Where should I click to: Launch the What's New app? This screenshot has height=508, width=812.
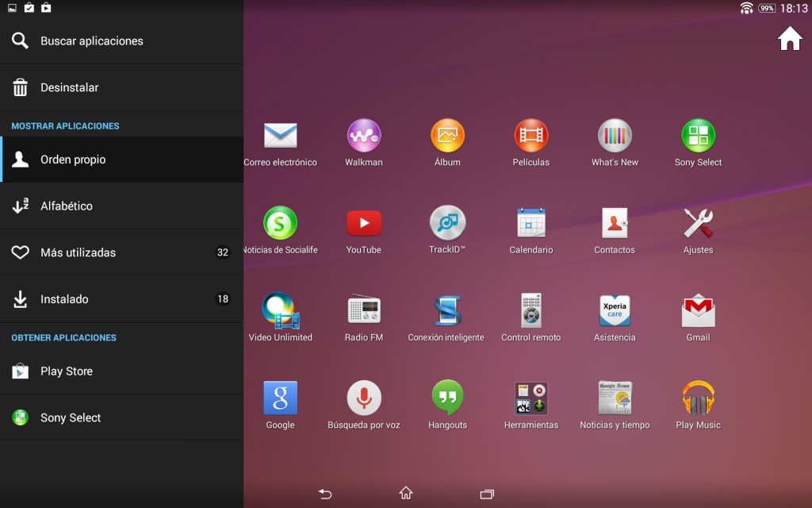coord(615,136)
